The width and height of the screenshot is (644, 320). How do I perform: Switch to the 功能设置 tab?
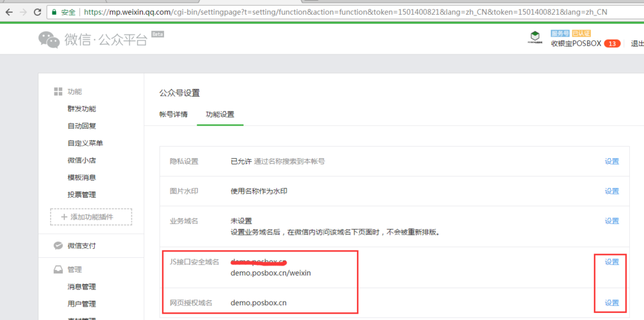click(x=220, y=115)
